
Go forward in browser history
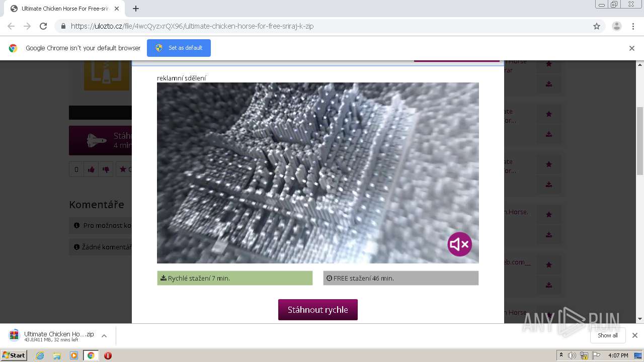[x=27, y=26]
